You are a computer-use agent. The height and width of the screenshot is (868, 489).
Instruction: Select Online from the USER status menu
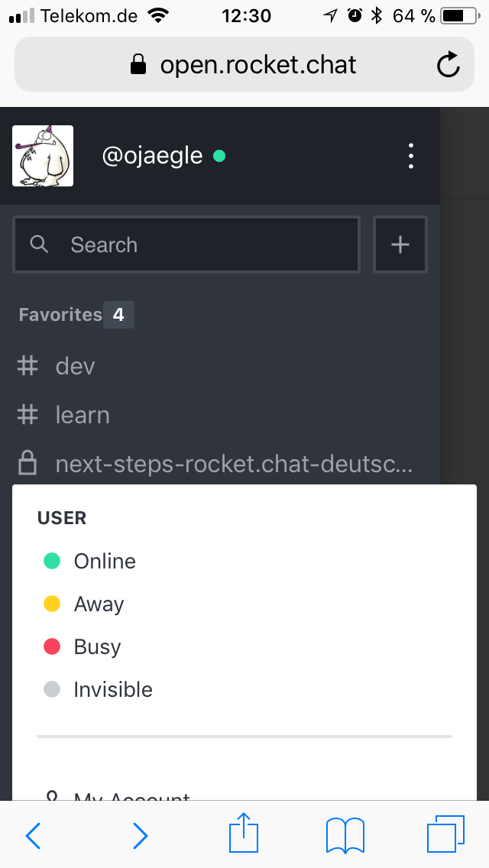(105, 561)
